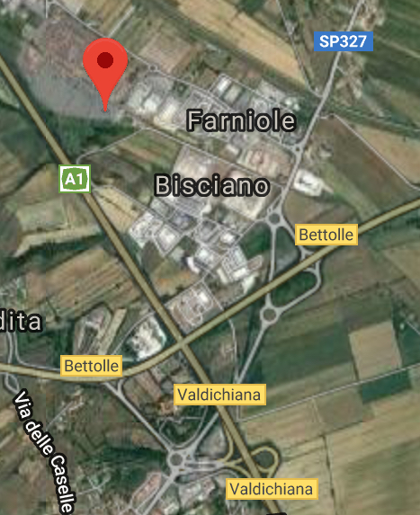The width and height of the screenshot is (420, 515).
Task: Select the circular loop ramp of the A1 interchange
Action: click(264, 457)
